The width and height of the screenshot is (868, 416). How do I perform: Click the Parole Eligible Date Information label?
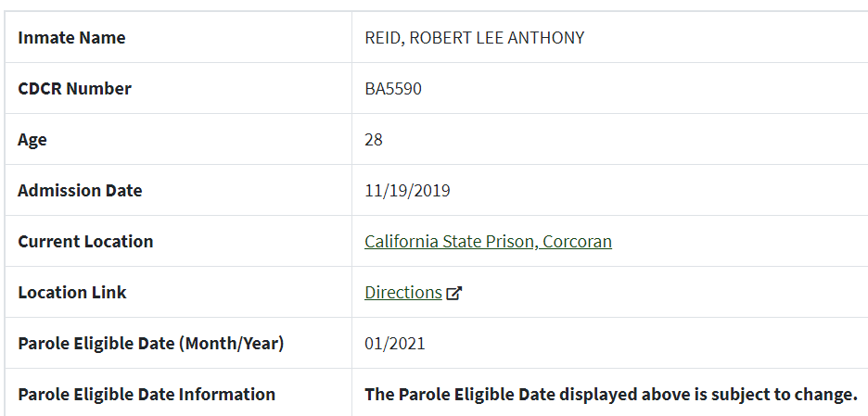(147, 395)
